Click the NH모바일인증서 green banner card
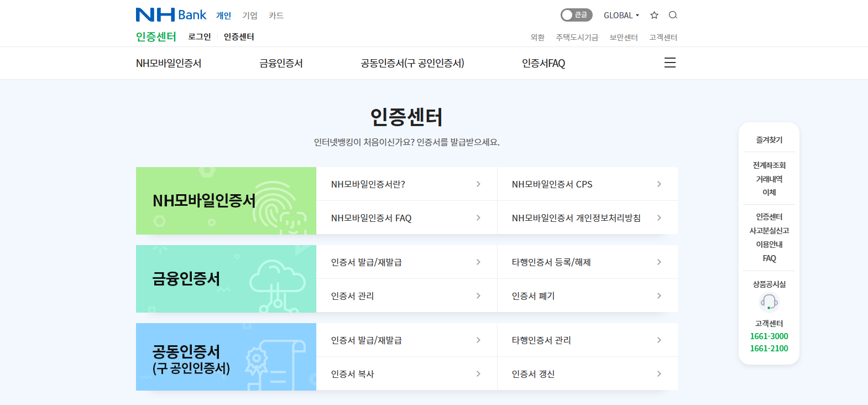 click(x=226, y=201)
